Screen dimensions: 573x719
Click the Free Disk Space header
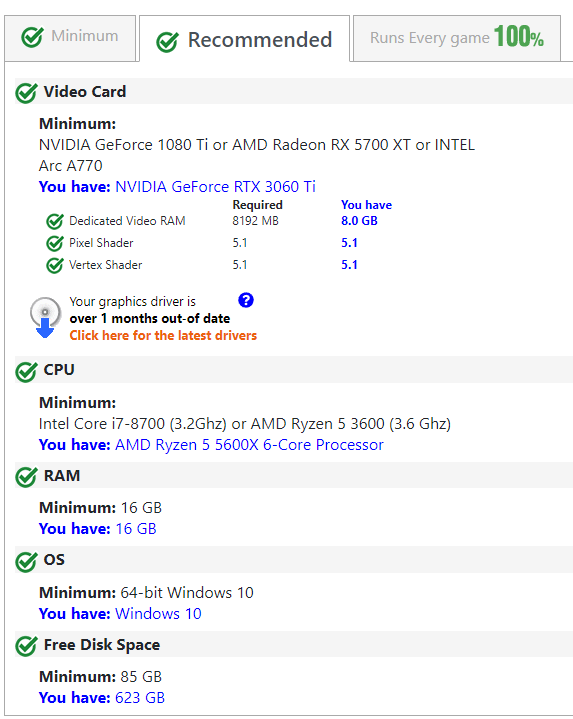coord(294,644)
